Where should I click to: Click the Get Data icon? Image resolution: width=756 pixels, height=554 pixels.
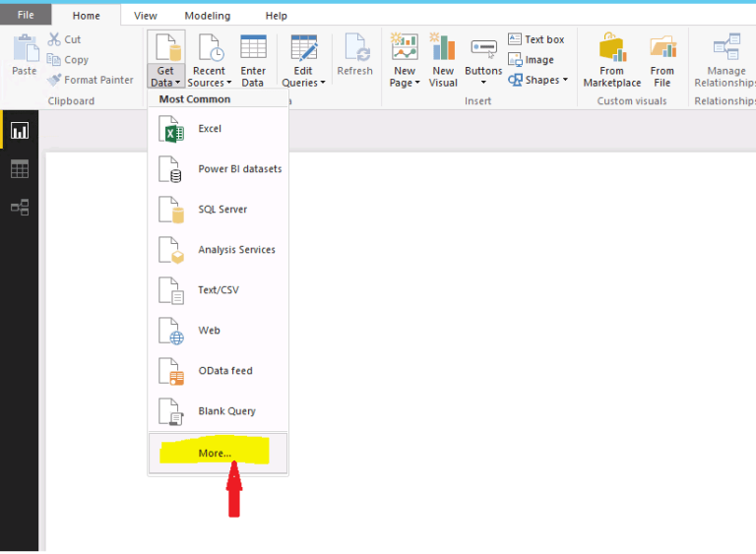[166, 48]
